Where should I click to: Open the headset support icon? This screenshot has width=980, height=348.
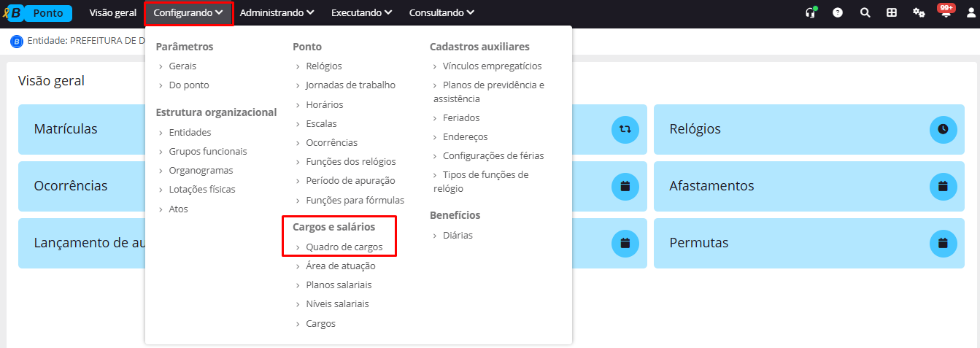tap(810, 12)
